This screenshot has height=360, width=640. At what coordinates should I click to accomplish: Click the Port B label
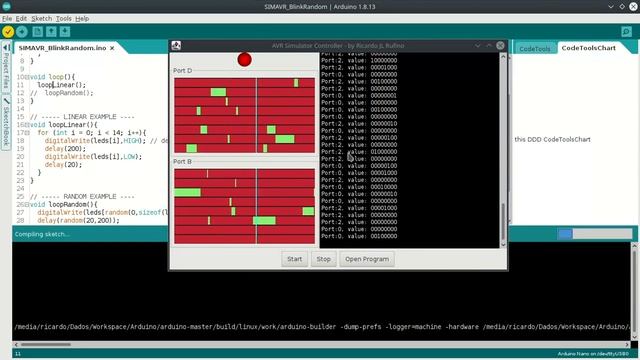click(x=182, y=162)
